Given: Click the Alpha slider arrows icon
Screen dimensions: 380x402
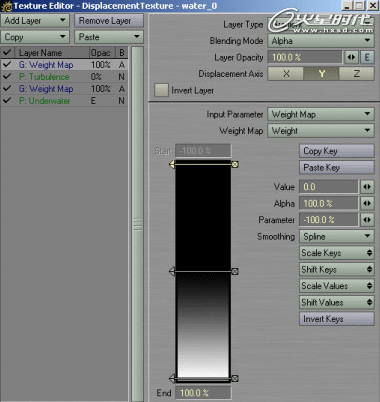Looking at the screenshot, I should [x=367, y=203].
